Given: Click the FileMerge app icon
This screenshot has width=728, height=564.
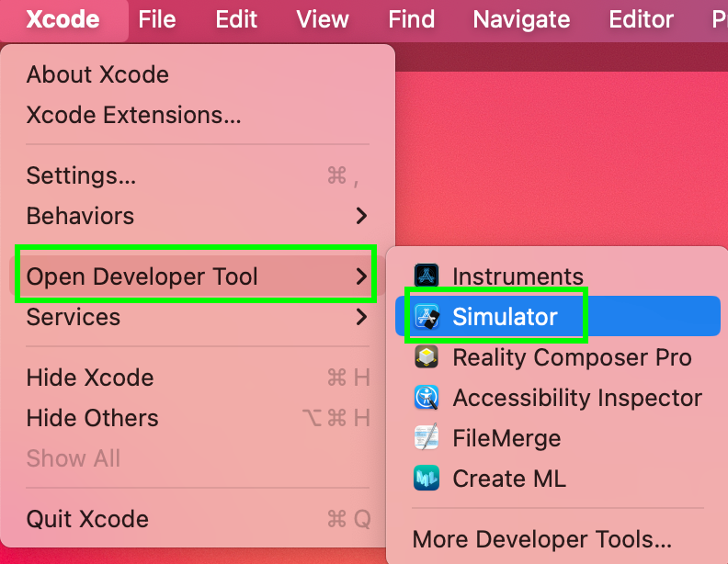Looking at the screenshot, I should [x=427, y=437].
